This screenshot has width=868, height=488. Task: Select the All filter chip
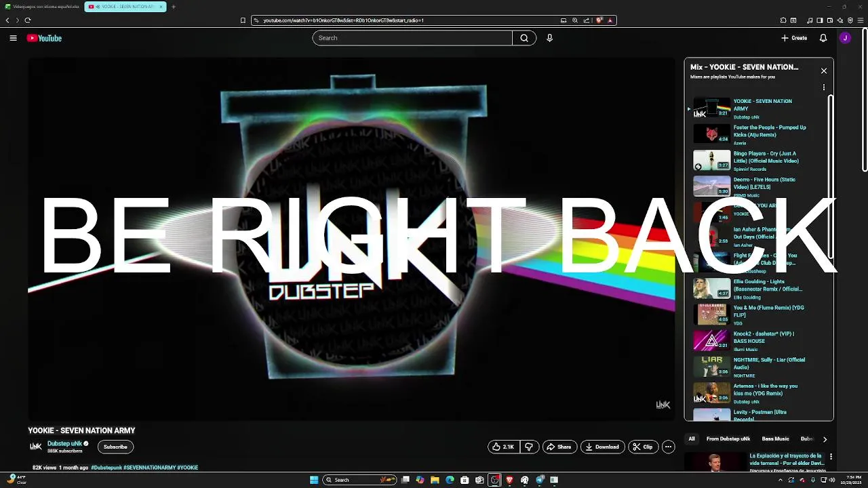point(692,439)
